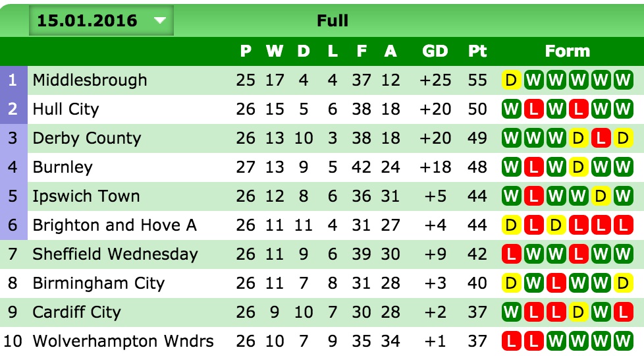Click Sheffield Wednesday's first red L badge
This screenshot has height=356, width=644.
(x=511, y=254)
